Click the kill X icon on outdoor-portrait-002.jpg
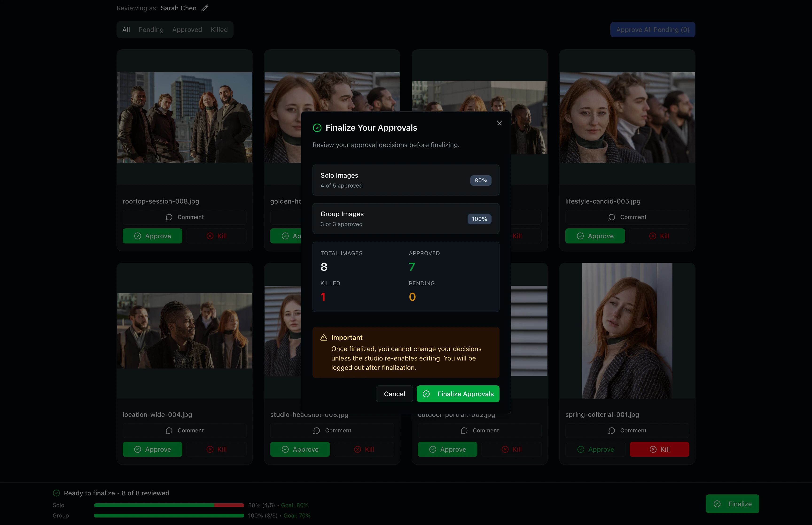This screenshot has height=525, width=812. [x=505, y=449]
